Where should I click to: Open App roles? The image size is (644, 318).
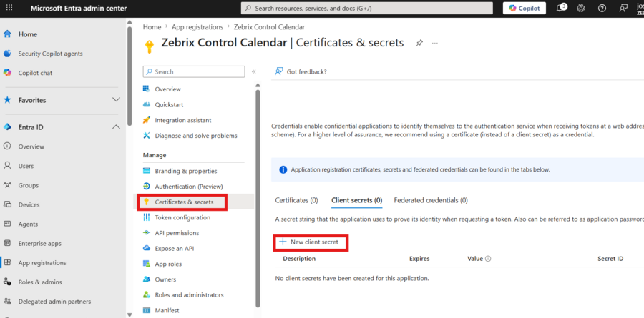(x=168, y=264)
